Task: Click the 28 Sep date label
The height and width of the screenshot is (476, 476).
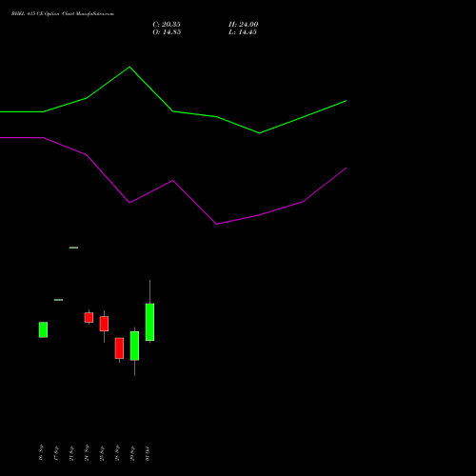Action: (x=117, y=452)
